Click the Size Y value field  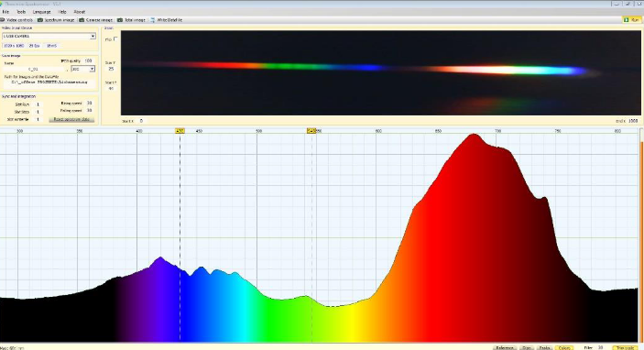click(x=111, y=69)
